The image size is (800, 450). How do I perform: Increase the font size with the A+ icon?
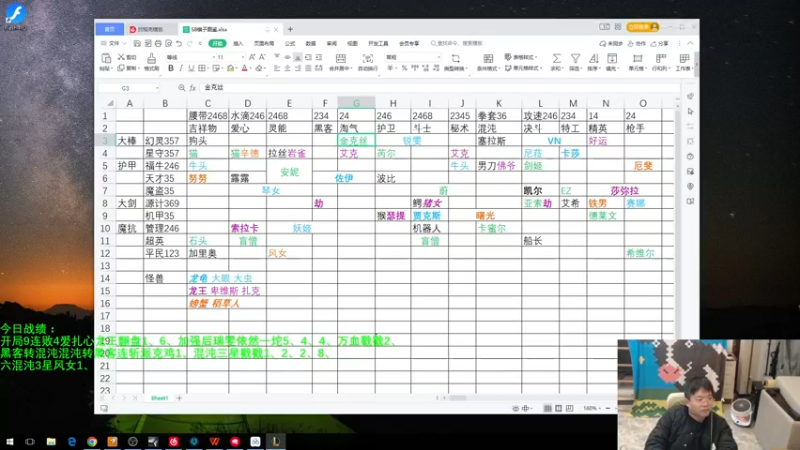coord(252,57)
